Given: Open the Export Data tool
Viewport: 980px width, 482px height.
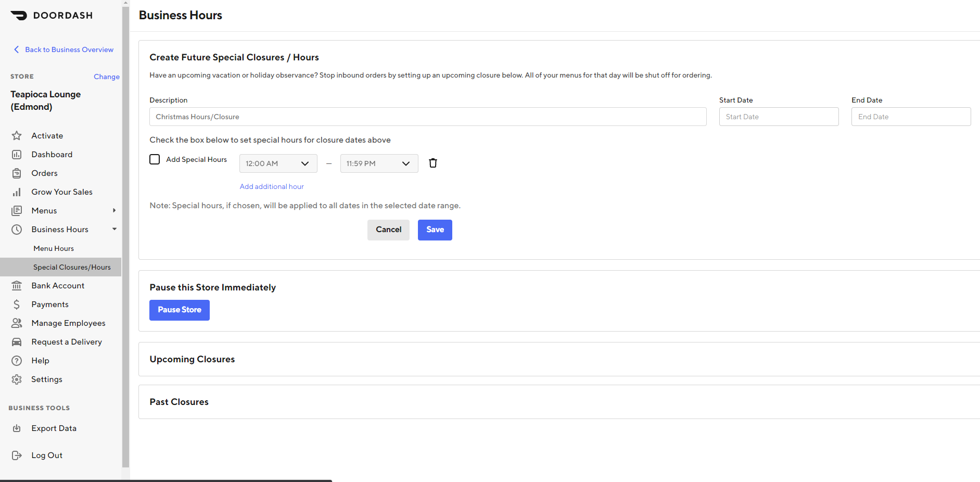Looking at the screenshot, I should [54, 428].
